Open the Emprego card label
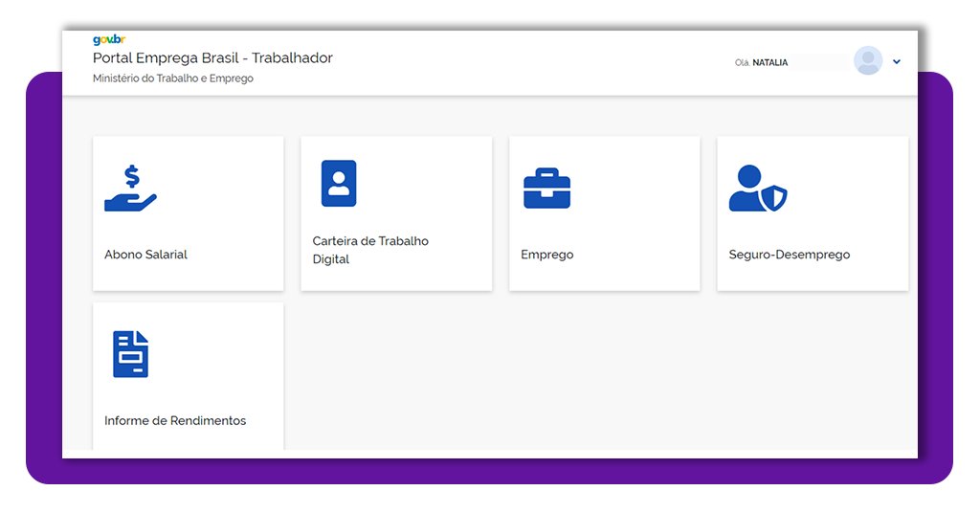980x513 pixels. pyautogui.click(x=546, y=255)
